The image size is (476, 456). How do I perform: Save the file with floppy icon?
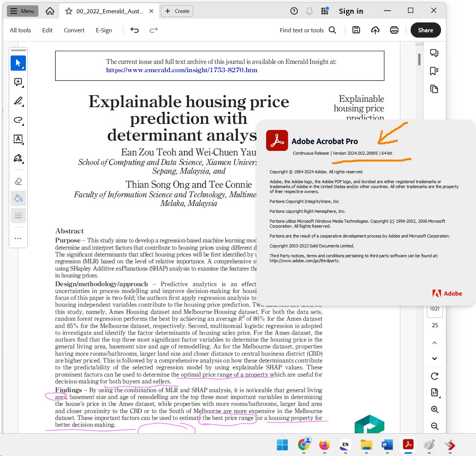point(356,30)
